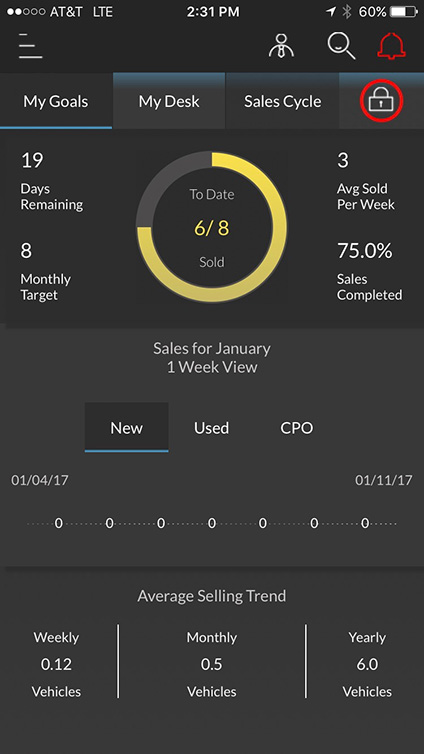The width and height of the screenshot is (424, 754).
Task: Tap the battery indicator in status bar
Action: [403, 12]
